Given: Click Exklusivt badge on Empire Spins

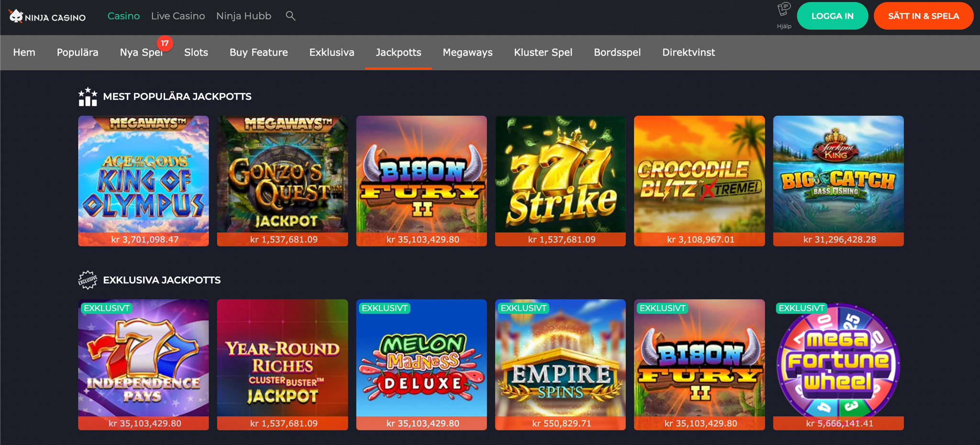Looking at the screenshot, I should [523, 308].
